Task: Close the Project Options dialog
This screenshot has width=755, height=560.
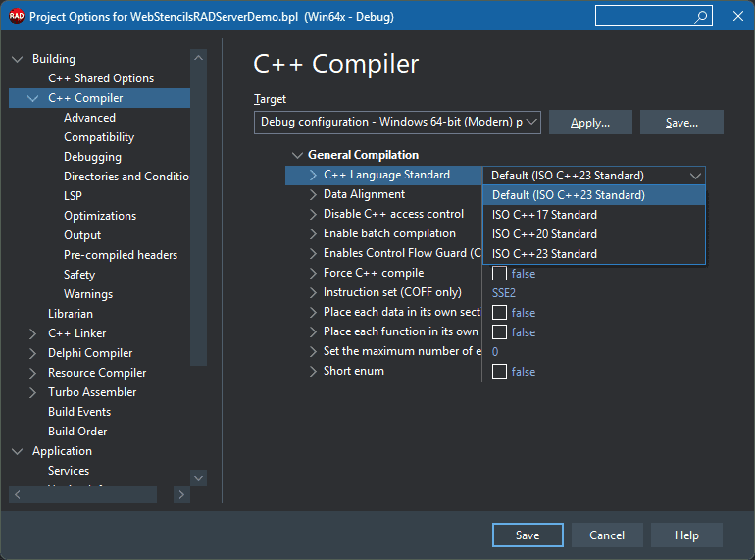Action: (738, 16)
